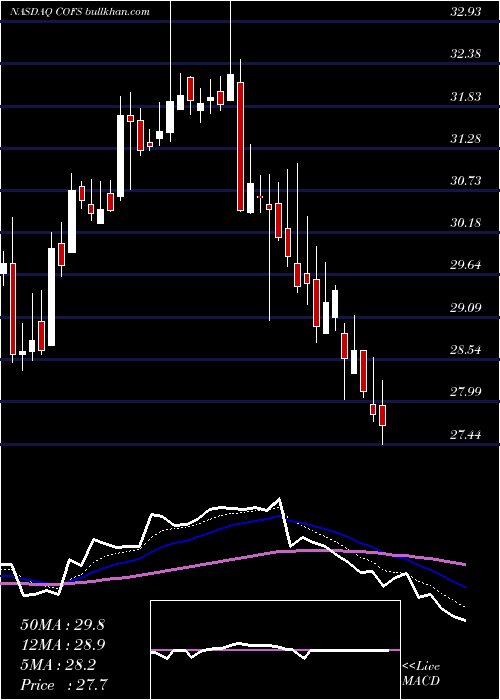Click the 28.54 price axis label
Viewport: 500px width, 700px height.
466,349
